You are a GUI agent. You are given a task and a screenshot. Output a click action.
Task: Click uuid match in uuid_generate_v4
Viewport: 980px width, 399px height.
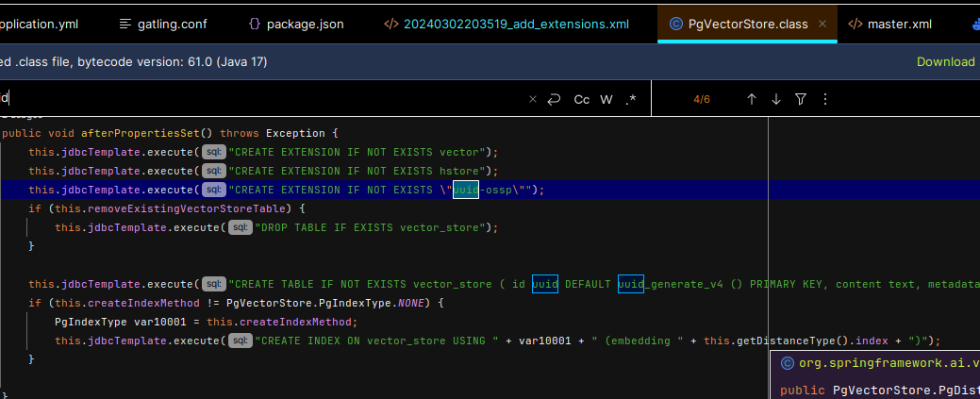[x=631, y=284]
